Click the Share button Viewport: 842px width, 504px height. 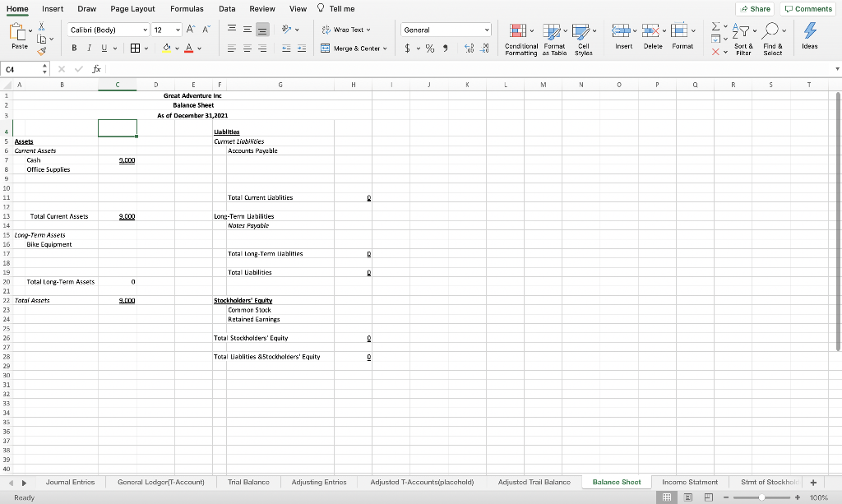tap(755, 8)
